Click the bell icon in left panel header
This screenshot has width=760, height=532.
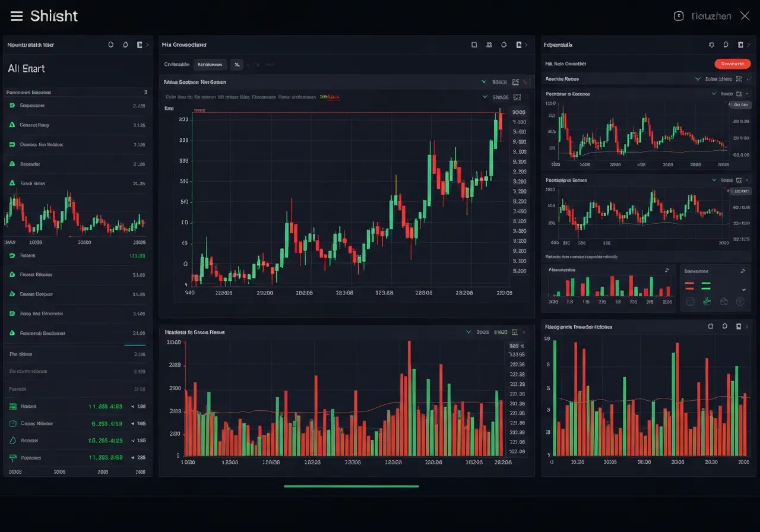click(125, 45)
